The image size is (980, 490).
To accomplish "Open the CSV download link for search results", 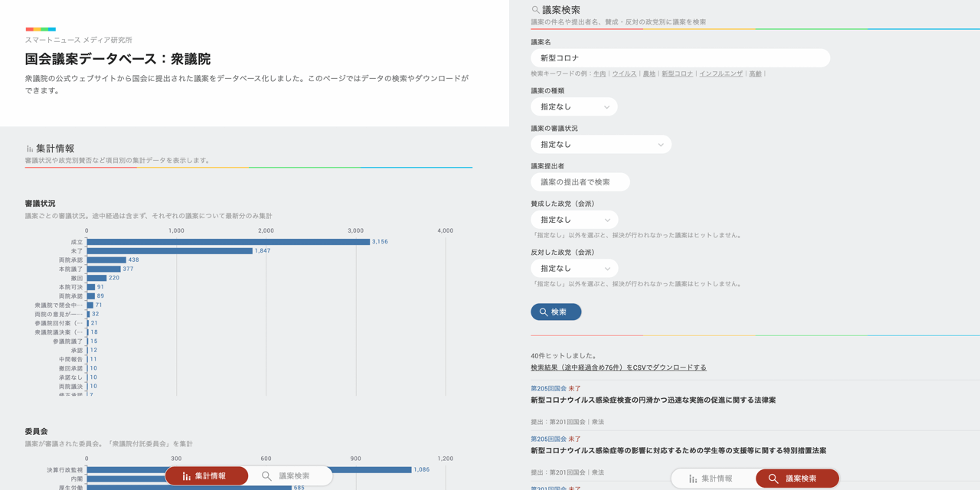I will point(618,367).
